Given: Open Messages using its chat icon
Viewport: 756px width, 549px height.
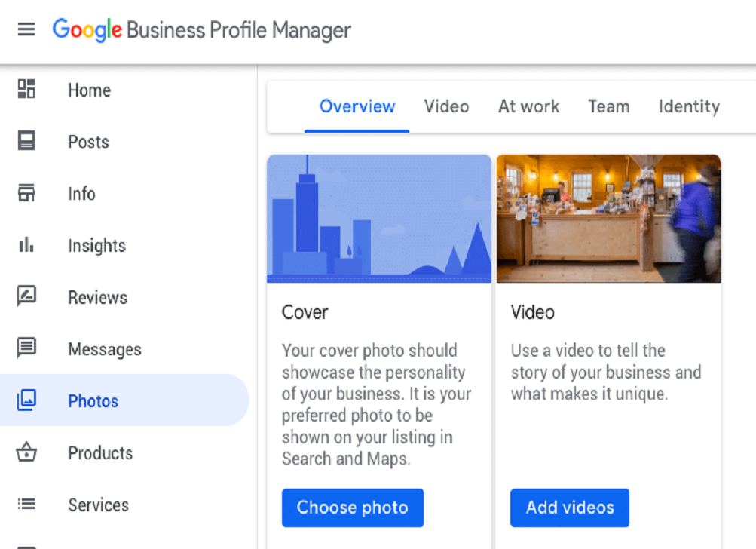Looking at the screenshot, I should coord(27,349).
